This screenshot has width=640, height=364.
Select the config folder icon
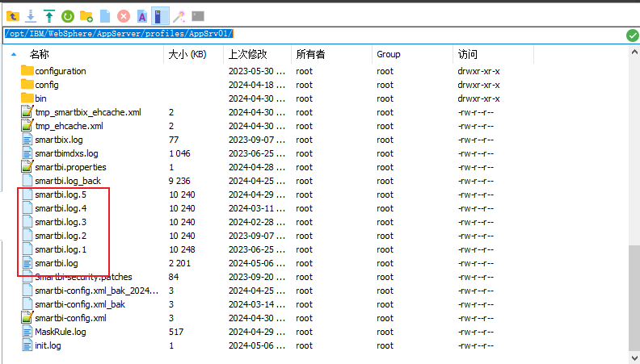(x=27, y=85)
